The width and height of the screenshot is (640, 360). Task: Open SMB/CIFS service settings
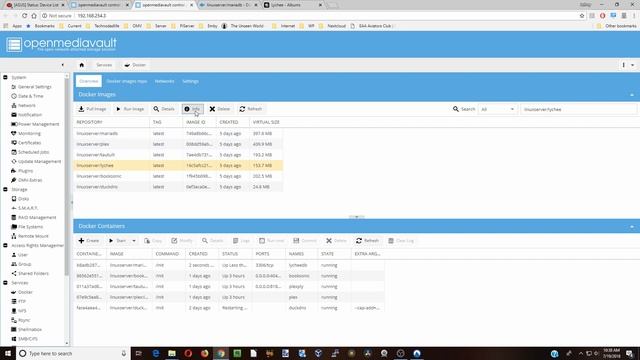[x=28, y=339]
